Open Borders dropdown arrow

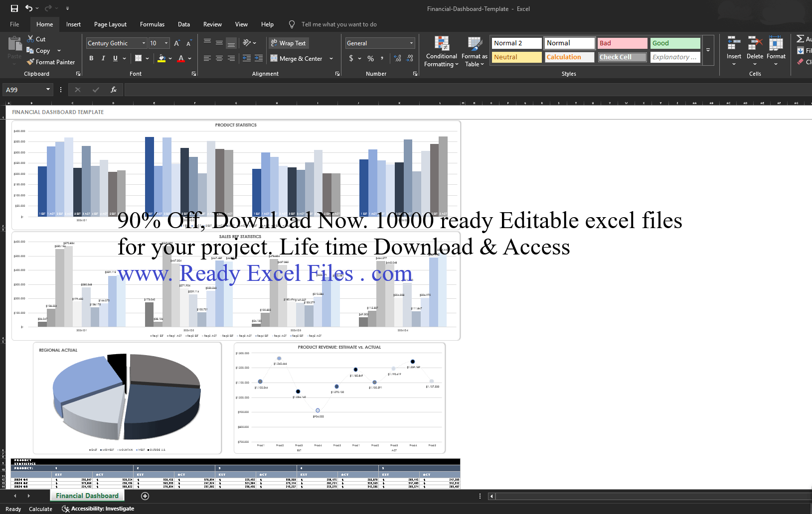(x=148, y=58)
